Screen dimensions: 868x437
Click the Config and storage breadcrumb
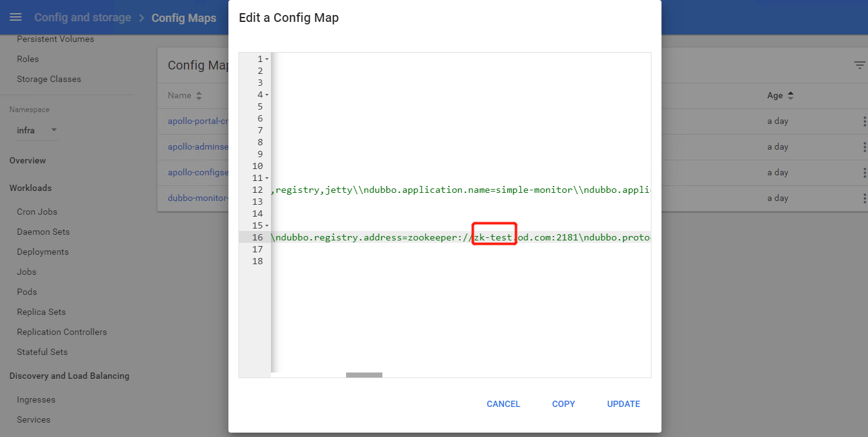click(83, 18)
